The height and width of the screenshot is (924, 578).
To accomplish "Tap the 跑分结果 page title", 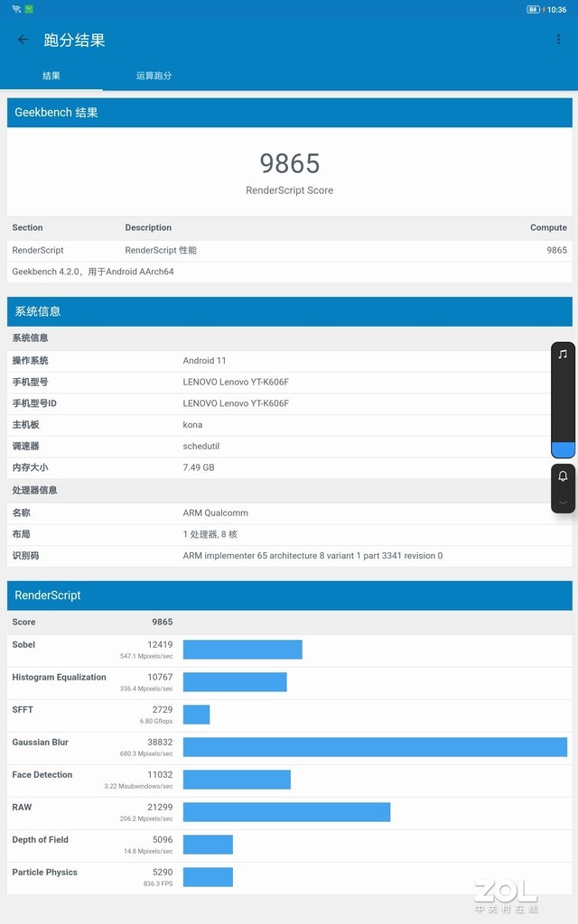I will (74, 40).
